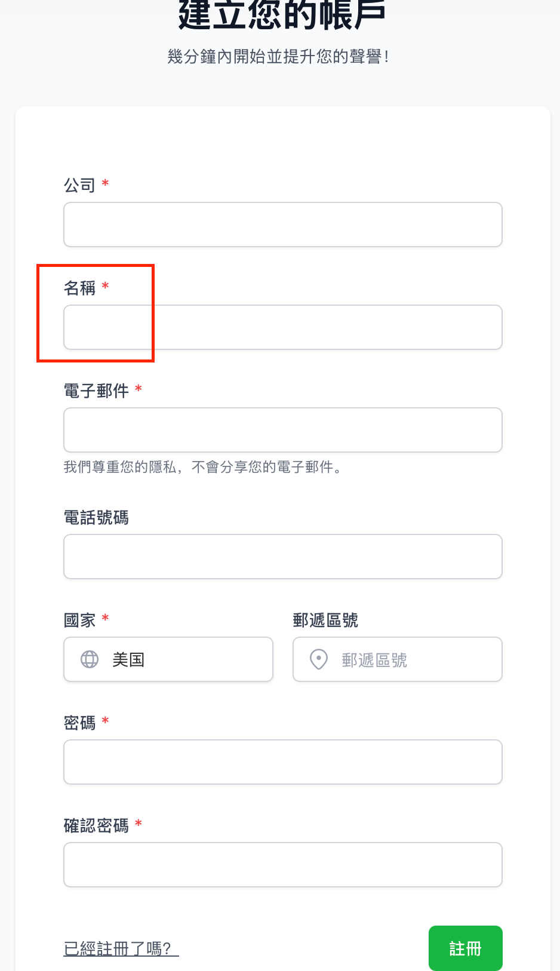This screenshot has height=971, width=560.
Task: Click the 公司 field label
Action: click(79, 185)
